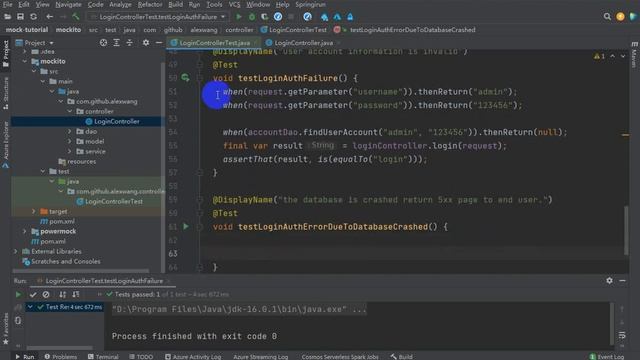The image size is (640, 360).
Task: Open Project panel settings gear
Action: (x=146, y=42)
